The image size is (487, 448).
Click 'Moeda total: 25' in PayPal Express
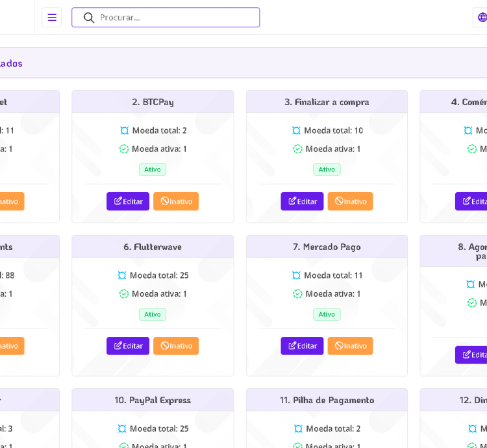point(159,429)
